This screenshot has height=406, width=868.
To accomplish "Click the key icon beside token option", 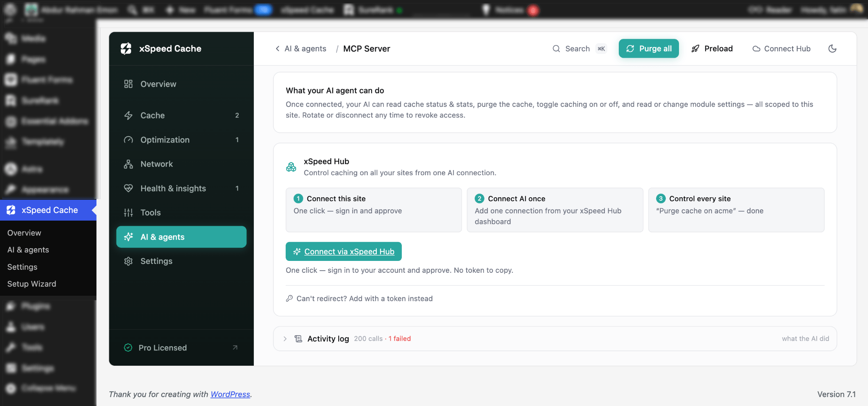I will point(289,298).
